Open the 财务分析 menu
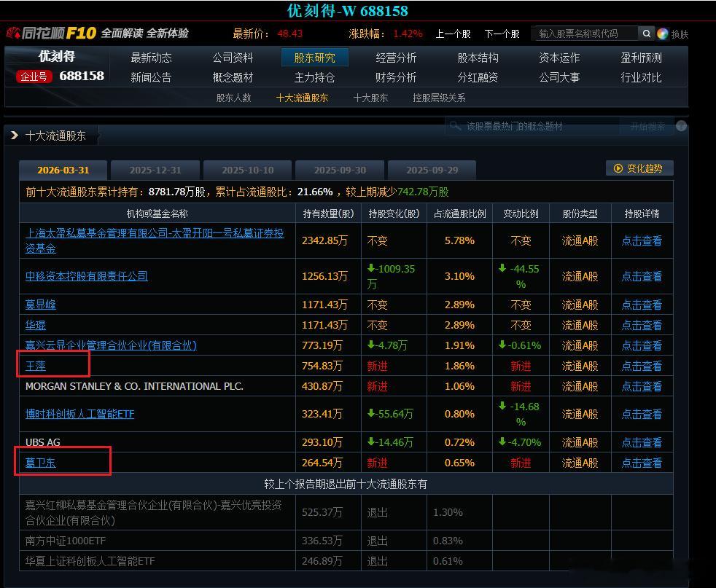This screenshot has height=588, width=716. [x=396, y=77]
